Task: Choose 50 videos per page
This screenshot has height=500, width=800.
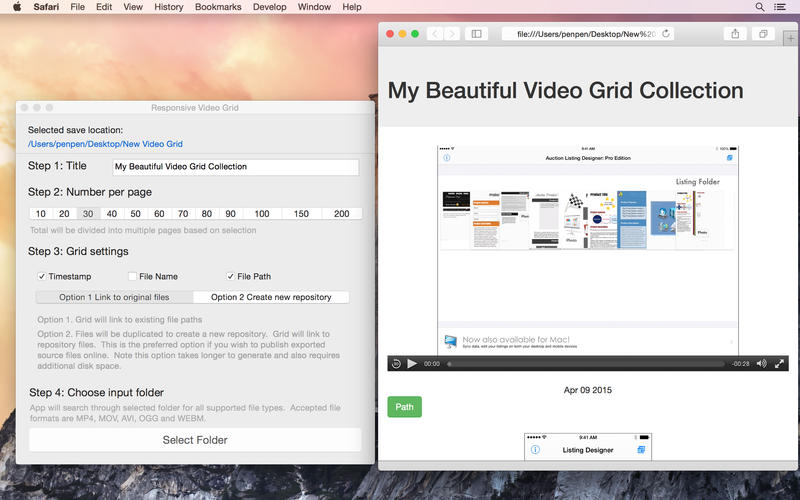Action: click(135, 214)
